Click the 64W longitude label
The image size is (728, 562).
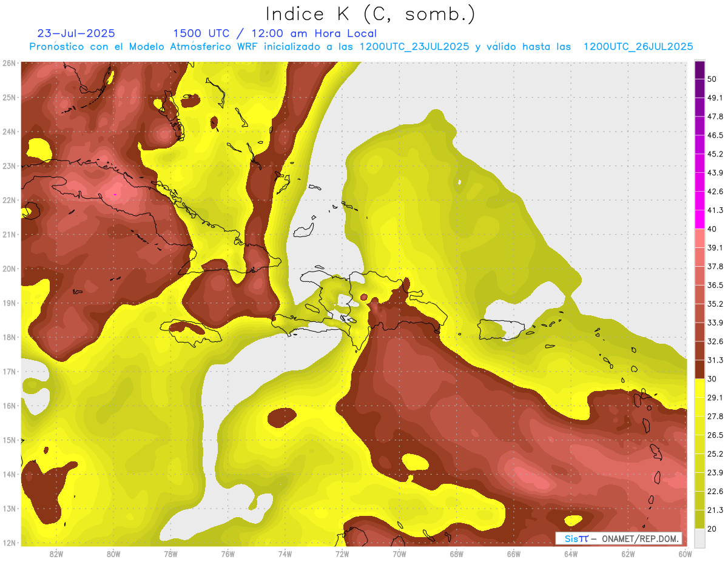click(x=571, y=554)
